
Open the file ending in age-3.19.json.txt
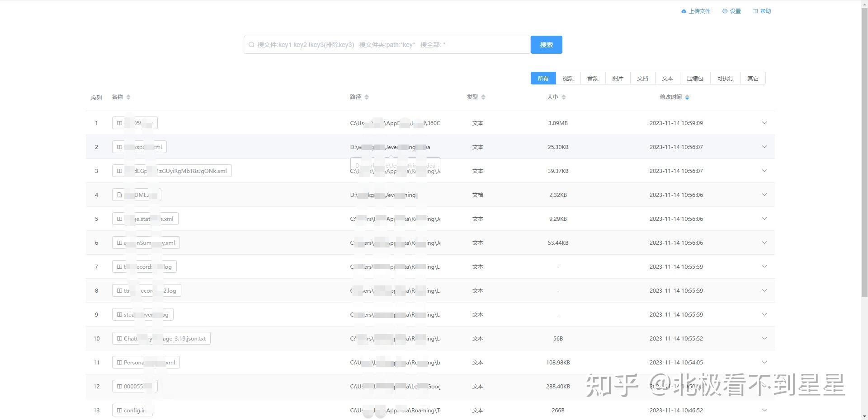[161, 338]
